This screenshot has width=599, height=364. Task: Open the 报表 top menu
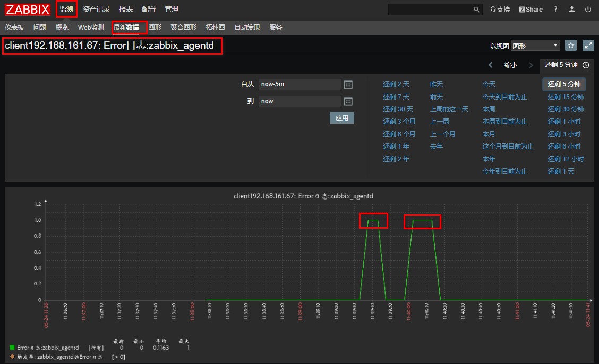tap(126, 9)
